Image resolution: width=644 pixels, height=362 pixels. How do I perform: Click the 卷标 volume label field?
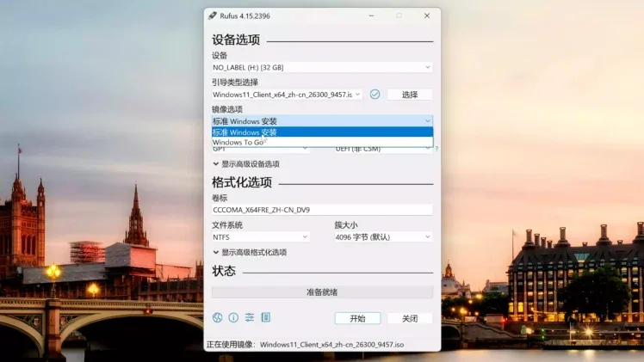(x=322, y=210)
